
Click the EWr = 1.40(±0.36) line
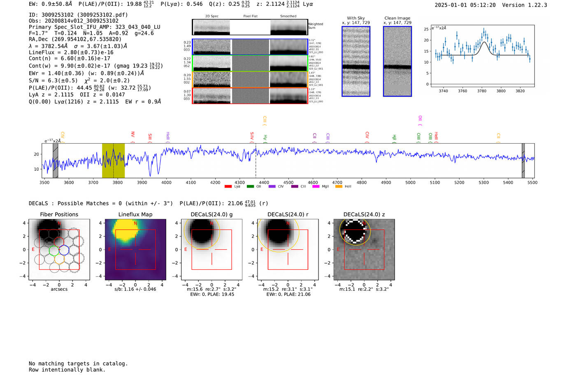(x=86, y=73)
